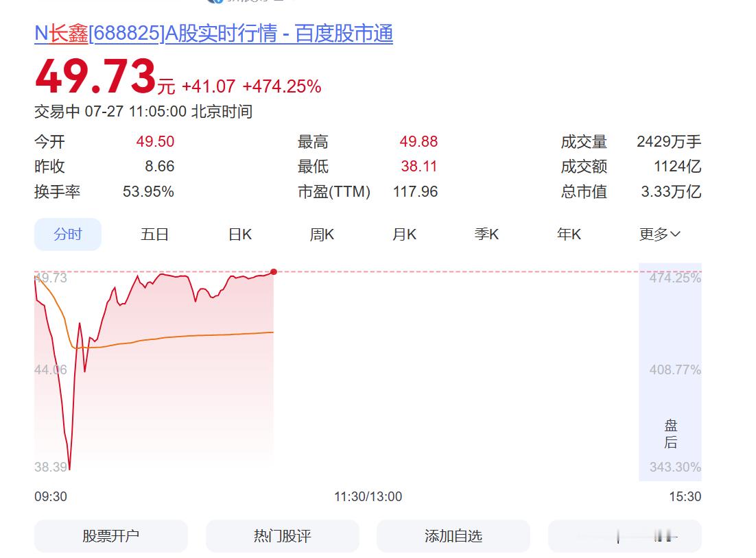Click the 市盈(TTM) label
Image resolution: width=756 pixels, height=558 pixels.
click(x=334, y=192)
